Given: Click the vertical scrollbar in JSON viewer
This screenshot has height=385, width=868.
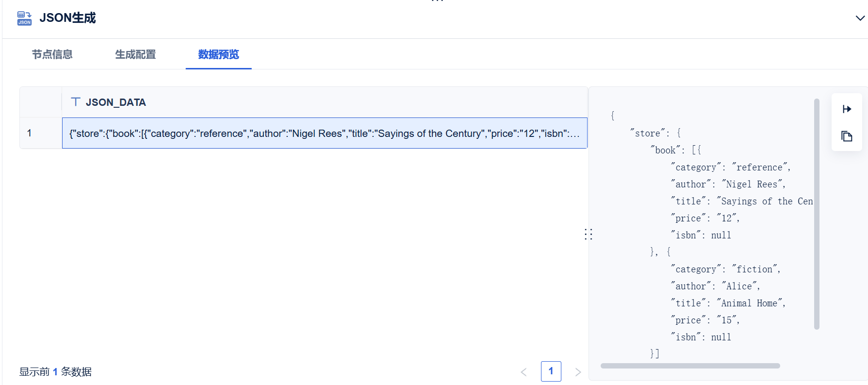Looking at the screenshot, I should [x=817, y=214].
